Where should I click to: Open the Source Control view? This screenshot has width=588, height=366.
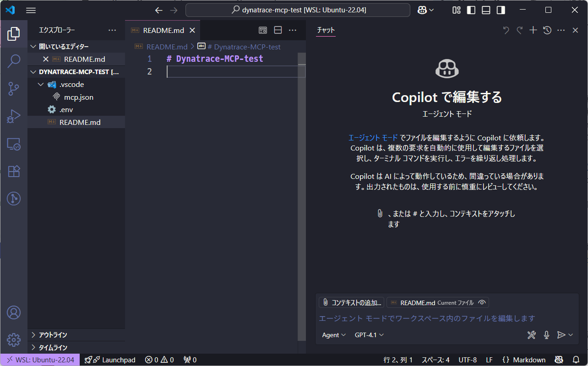[x=14, y=89]
